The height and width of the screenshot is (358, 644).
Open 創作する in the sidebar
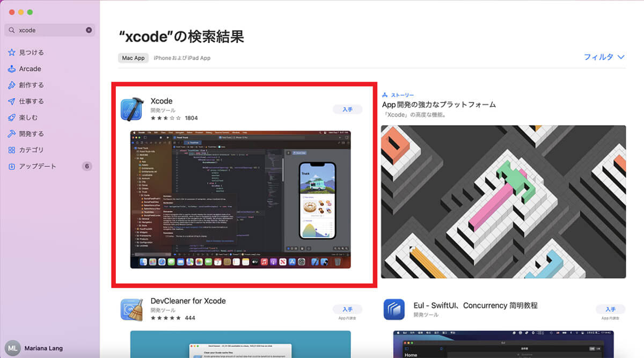[x=32, y=85]
